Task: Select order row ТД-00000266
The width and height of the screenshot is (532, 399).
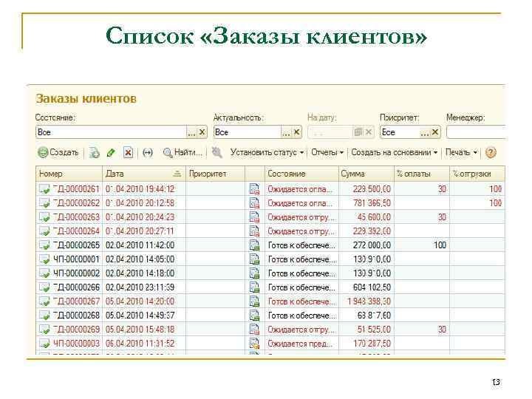Action: [270, 287]
